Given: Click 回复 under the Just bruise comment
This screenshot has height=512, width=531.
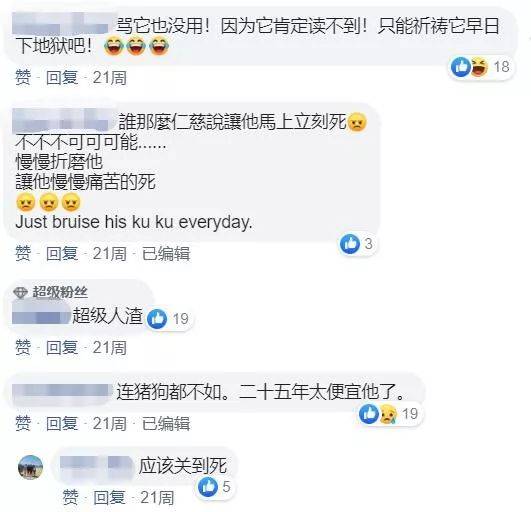Looking at the screenshot, I should click(x=62, y=254).
